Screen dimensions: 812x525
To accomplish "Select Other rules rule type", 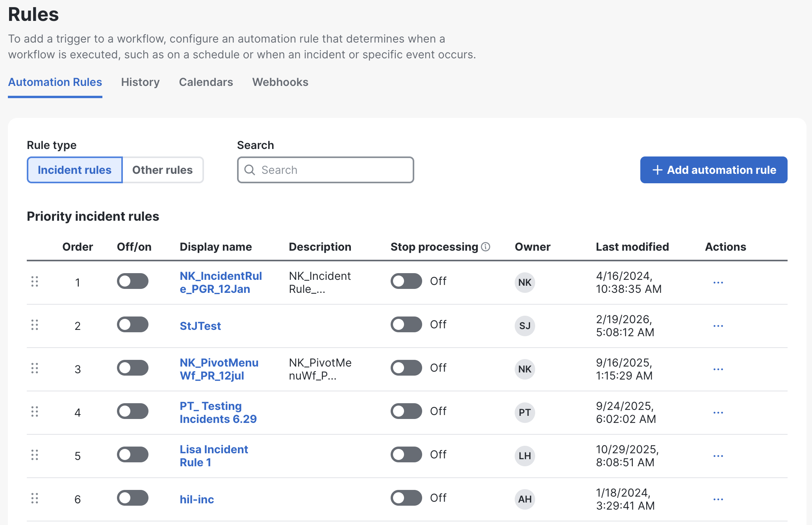I will pyautogui.click(x=162, y=170).
